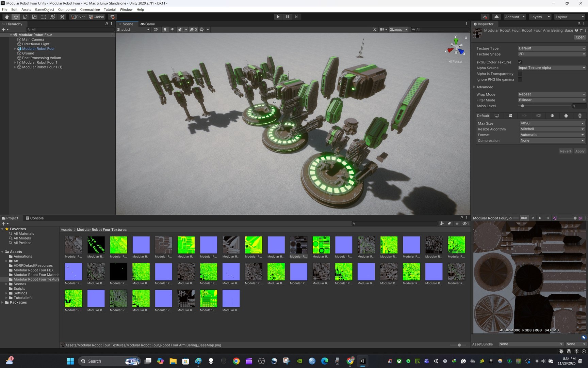This screenshot has width=588, height=368.
Task: Select Windows standalone platform override tab
Action: point(510,116)
